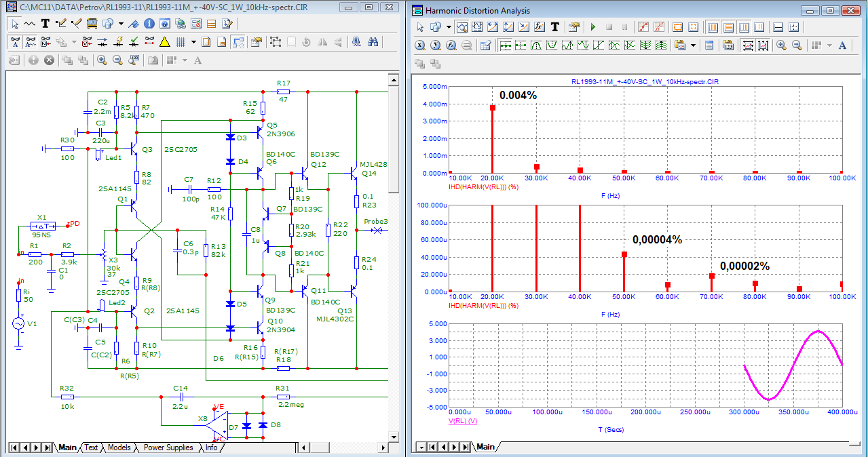The image size is (868, 457).
Task: Click the last-page tab arrow in schematic window
Action: [47, 448]
